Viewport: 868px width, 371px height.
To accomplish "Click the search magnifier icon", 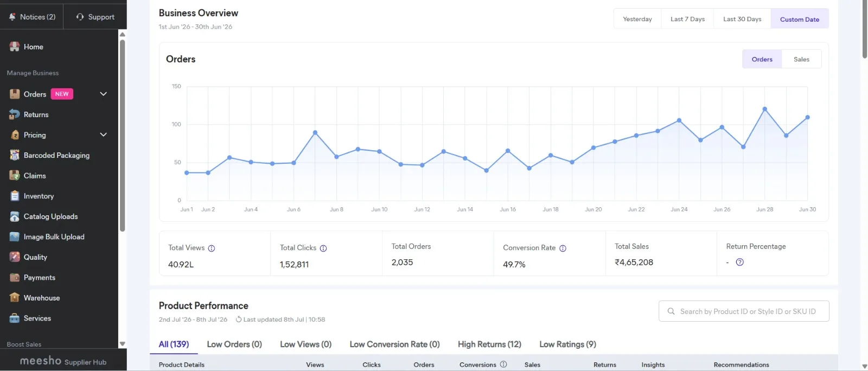I will tap(671, 311).
